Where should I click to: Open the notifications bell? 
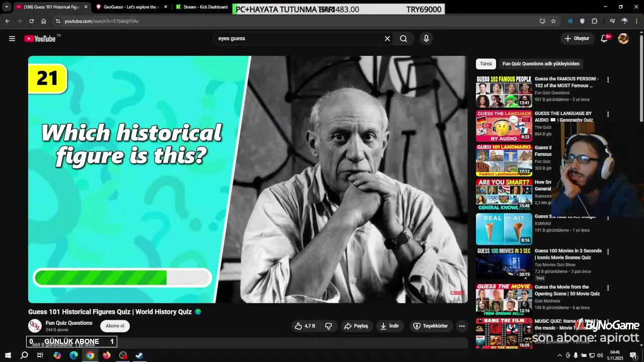605,39
